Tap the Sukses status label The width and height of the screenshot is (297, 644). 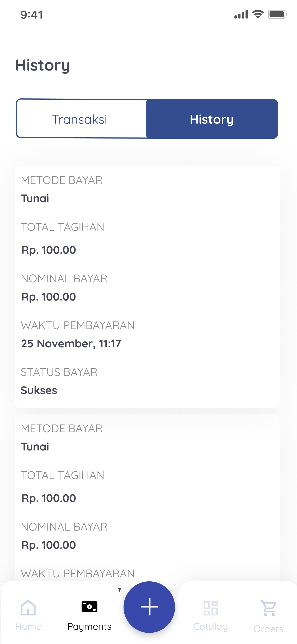tap(39, 390)
